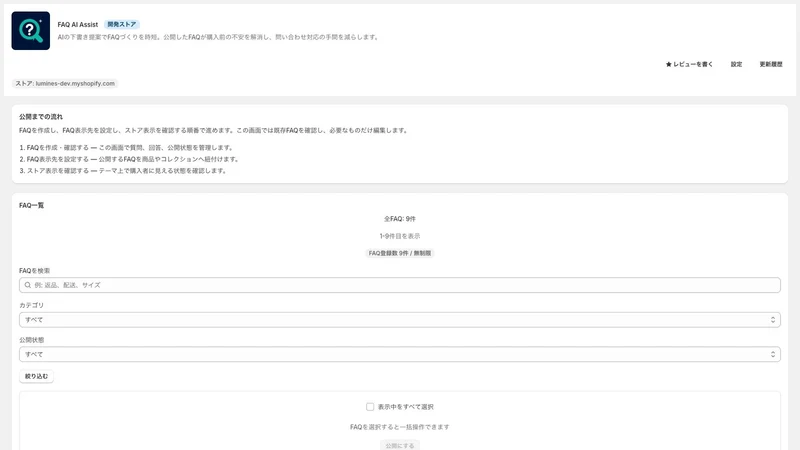The image size is (800, 450).
Task: Click the magnifier icon in the FAQ search field
Action: coord(28,285)
